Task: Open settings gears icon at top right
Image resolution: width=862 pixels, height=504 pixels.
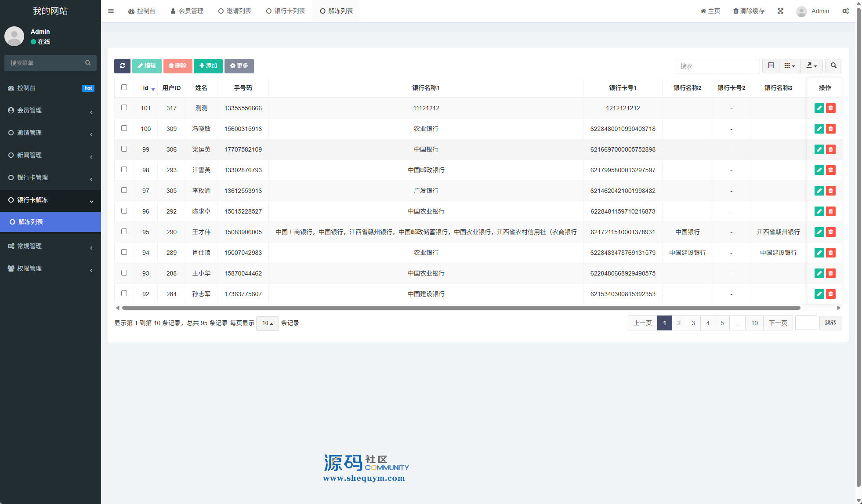Action: coord(845,11)
